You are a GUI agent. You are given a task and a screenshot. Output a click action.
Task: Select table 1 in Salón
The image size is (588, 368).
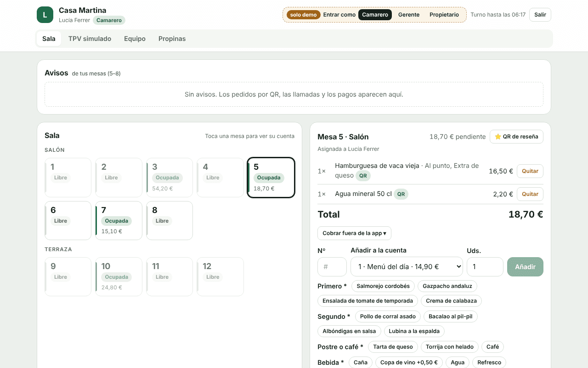click(68, 178)
